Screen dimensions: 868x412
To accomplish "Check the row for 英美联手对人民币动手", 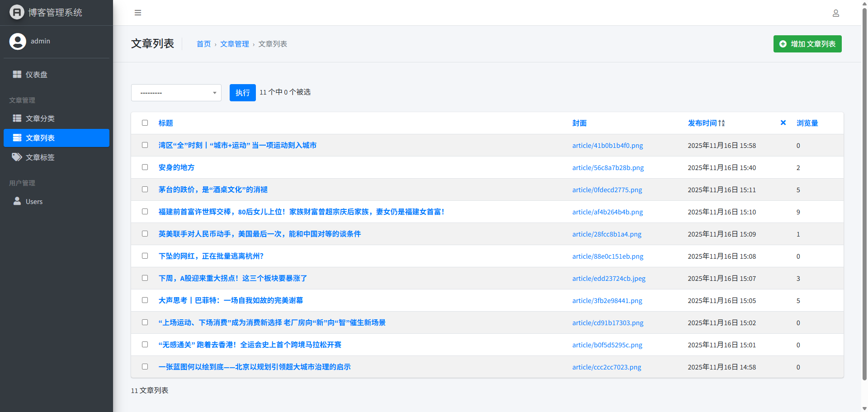I will tap(145, 233).
